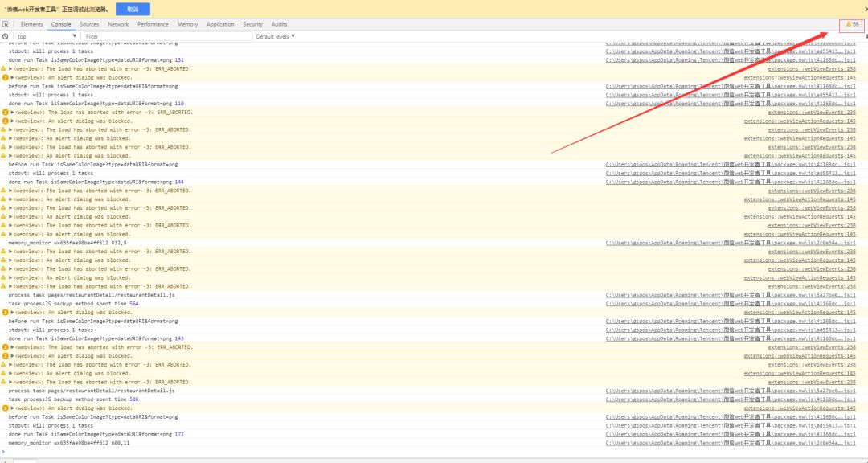The height and width of the screenshot is (463, 868).
Task: Open source link for 'png 144' log row
Action: pos(730,182)
